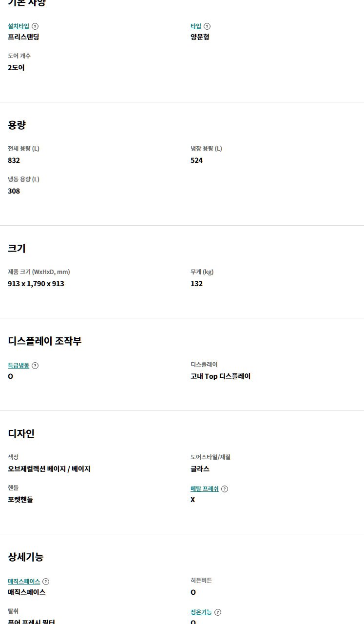Open the 정온기능 link
The width and height of the screenshot is (364, 624).
pos(201,612)
